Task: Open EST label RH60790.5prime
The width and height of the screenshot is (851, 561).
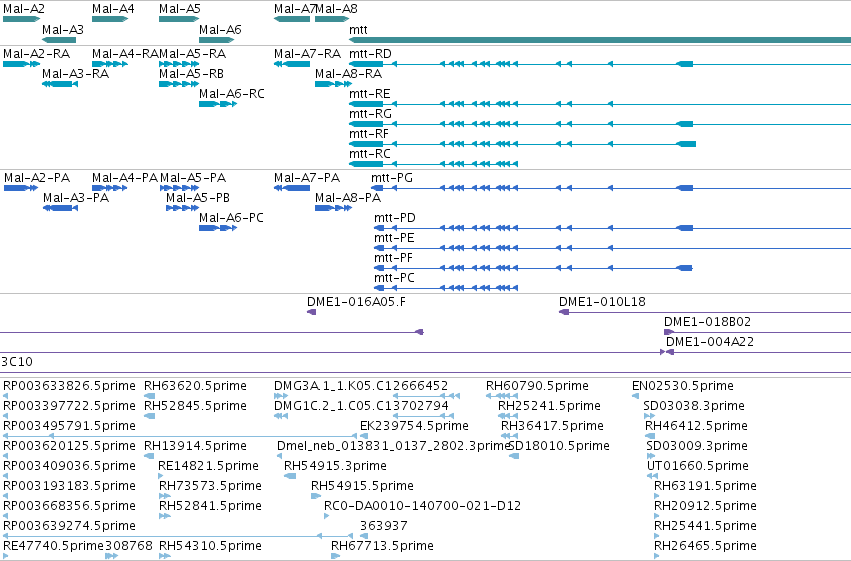Action: [537, 386]
